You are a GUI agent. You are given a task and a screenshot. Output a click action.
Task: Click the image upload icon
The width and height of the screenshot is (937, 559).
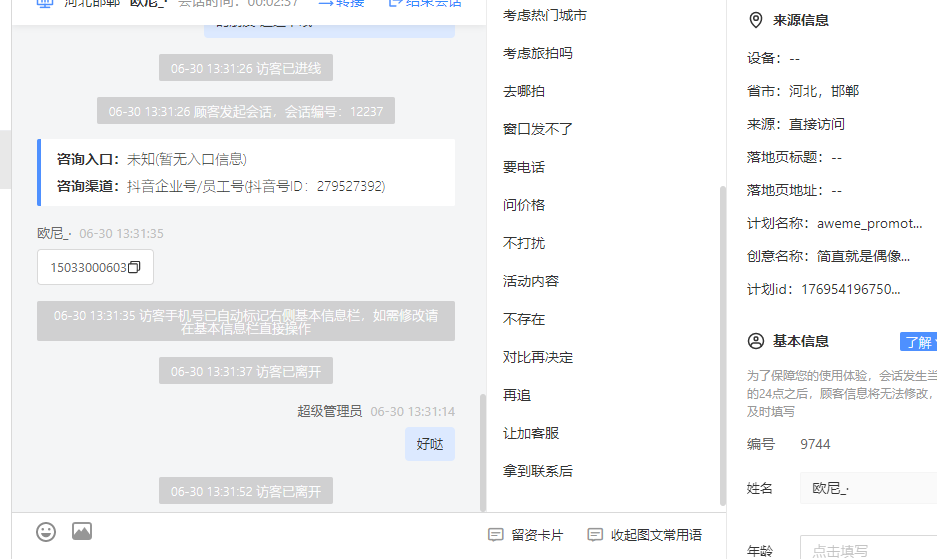82,531
